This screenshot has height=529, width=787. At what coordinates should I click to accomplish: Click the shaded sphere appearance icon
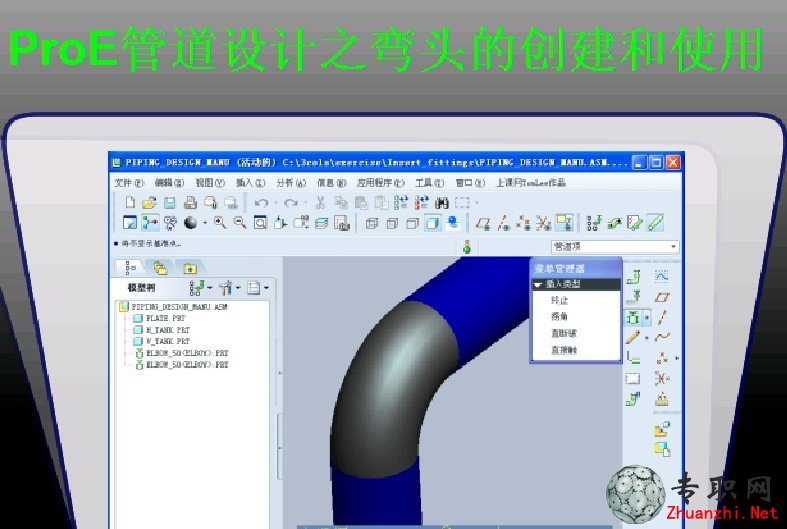(191, 223)
